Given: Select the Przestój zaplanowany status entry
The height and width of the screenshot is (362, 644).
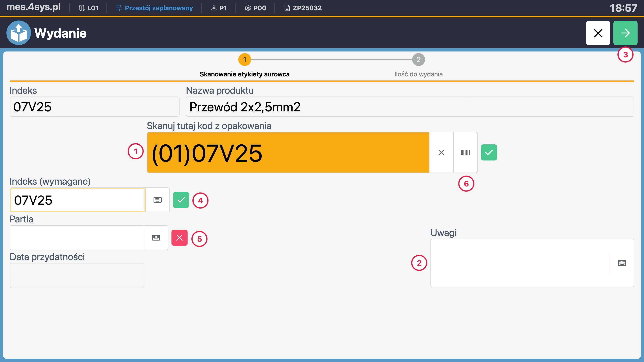Looking at the screenshot, I should point(154,8).
